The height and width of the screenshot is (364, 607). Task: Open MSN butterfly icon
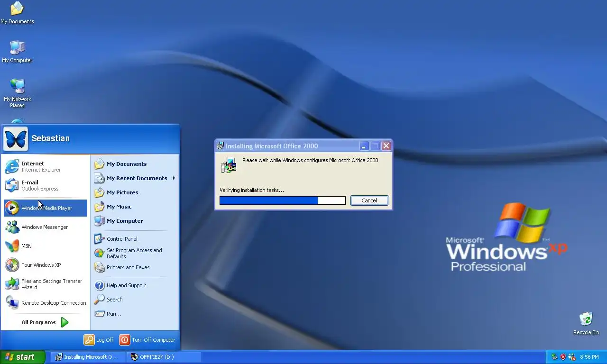[x=12, y=246]
